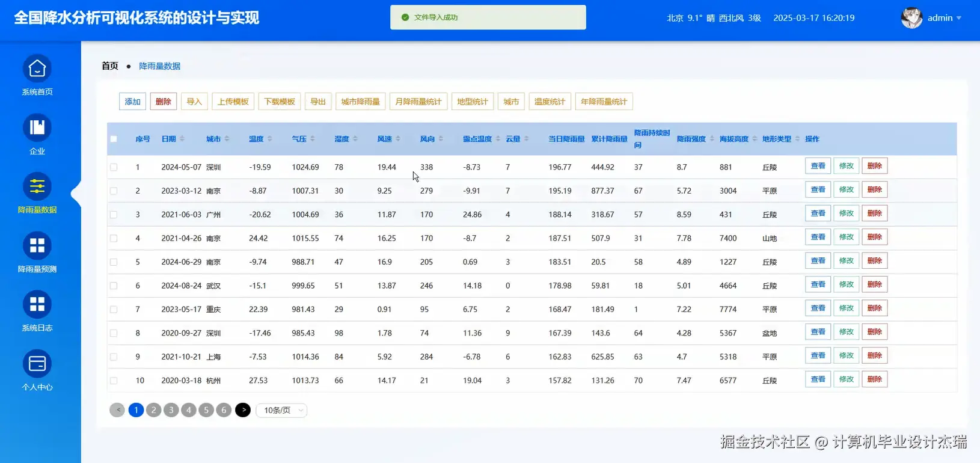
Task: Open 温度统计 chart
Action: [x=550, y=102]
